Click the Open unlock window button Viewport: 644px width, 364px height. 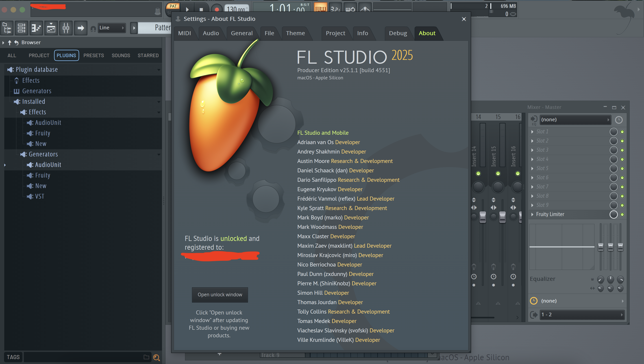[x=220, y=295]
